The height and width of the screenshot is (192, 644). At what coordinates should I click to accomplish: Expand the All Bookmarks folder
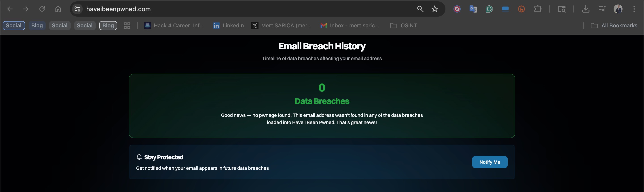click(x=614, y=26)
